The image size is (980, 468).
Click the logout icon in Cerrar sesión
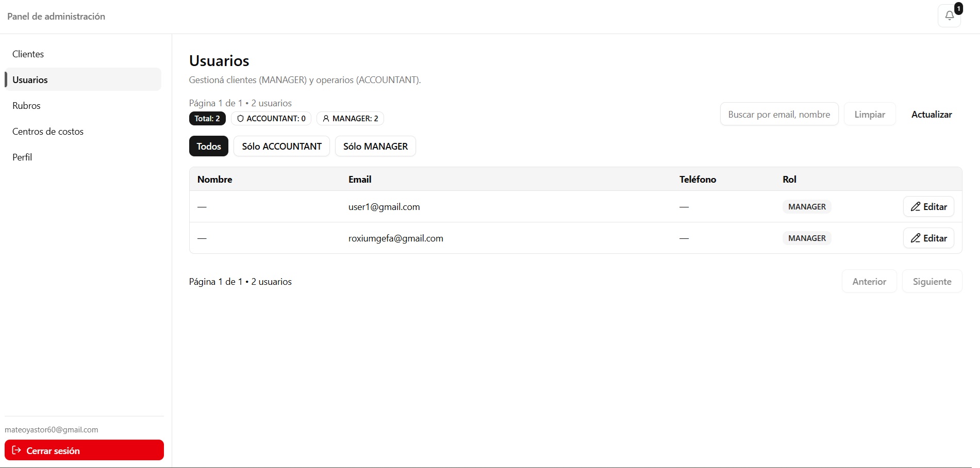click(x=16, y=450)
